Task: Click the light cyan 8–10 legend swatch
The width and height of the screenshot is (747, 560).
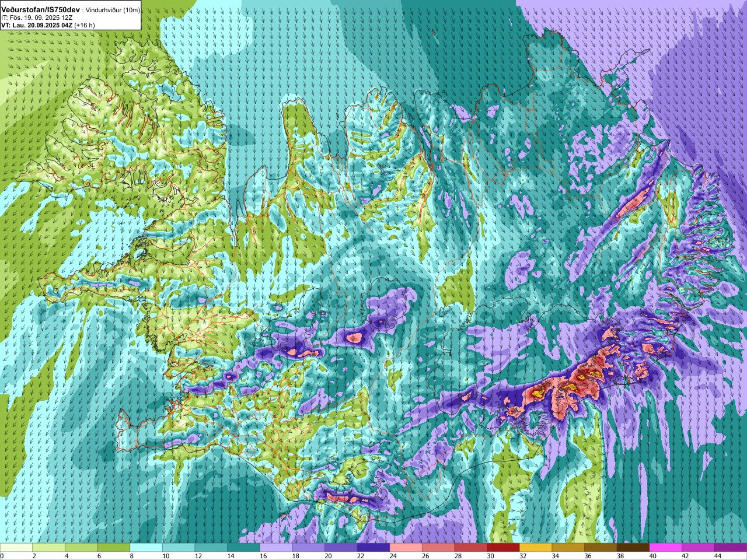Action: tap(146, 548)
